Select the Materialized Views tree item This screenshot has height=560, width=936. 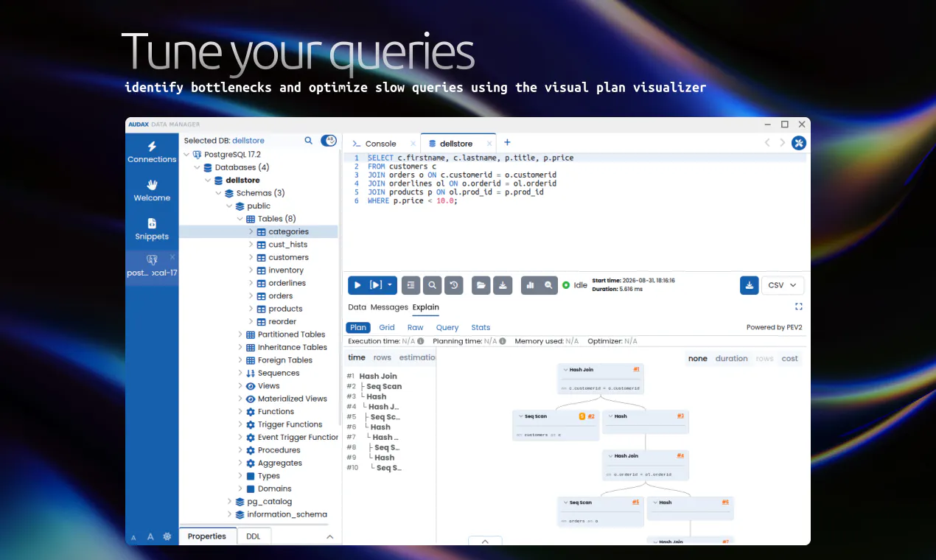pos(292,399)
